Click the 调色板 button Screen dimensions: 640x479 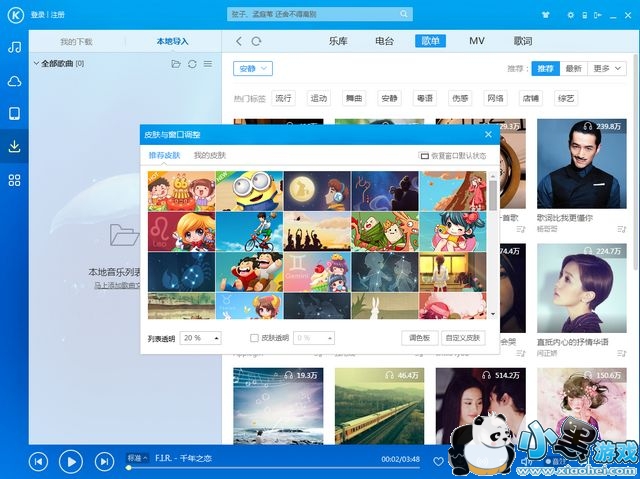click(419, 338)
